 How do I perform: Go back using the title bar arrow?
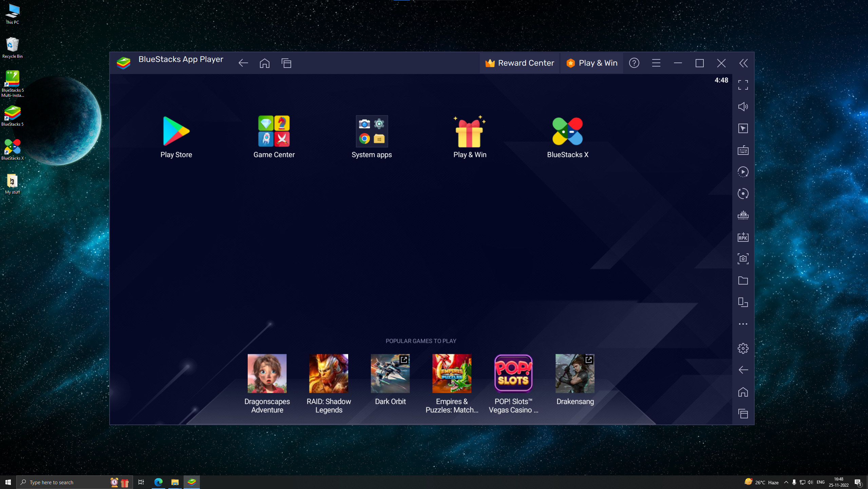(x=243, y=63)
